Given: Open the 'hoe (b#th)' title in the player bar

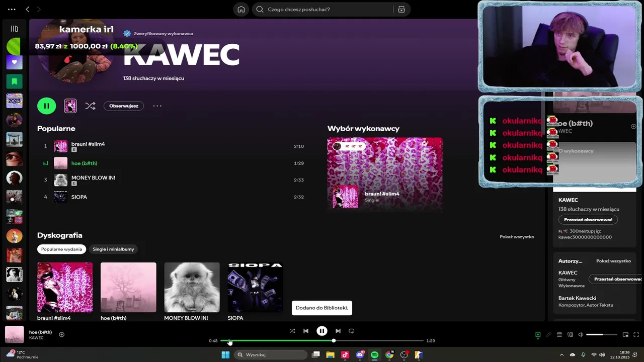Looking at the screenshot, I should (x=40, y=332).
